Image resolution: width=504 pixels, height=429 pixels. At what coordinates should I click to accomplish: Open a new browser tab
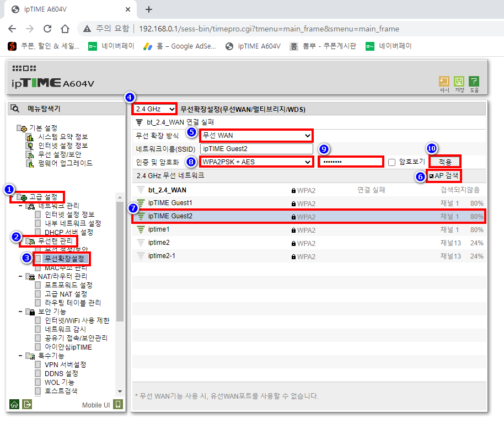[x=148, y=9]
